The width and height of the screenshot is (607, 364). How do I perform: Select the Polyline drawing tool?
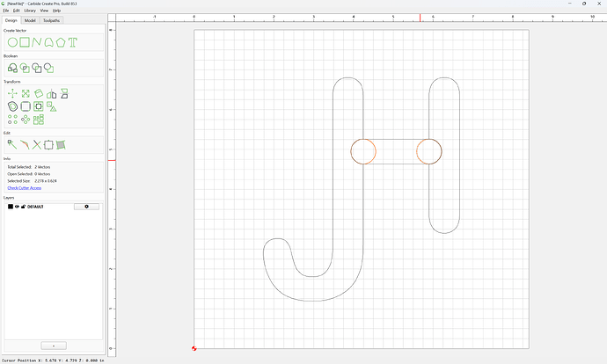click(x=36, y=42)
